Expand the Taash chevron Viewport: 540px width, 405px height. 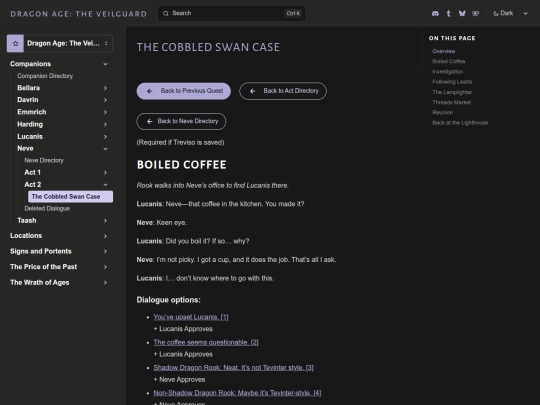pyautogui.click(x=105, y=221)
